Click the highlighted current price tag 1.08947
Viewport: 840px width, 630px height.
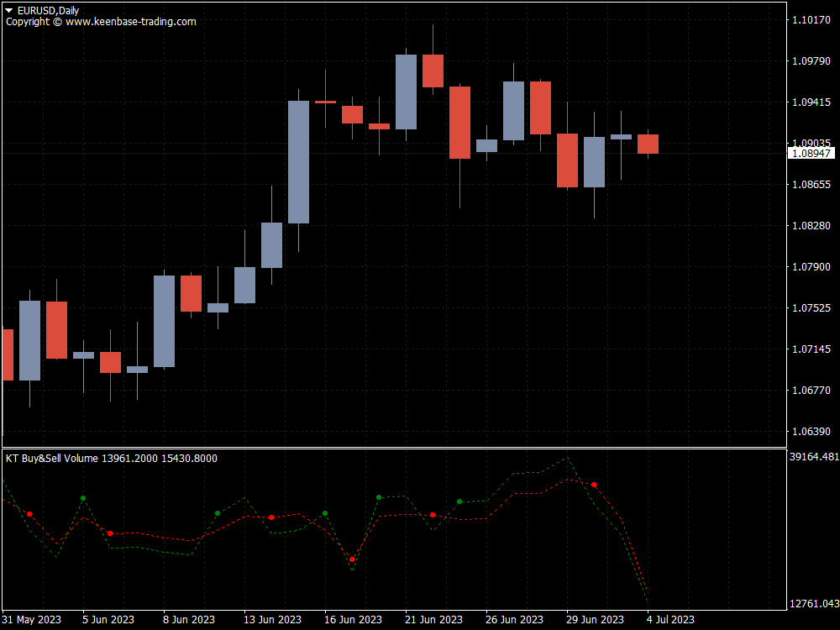pos(812,154)
